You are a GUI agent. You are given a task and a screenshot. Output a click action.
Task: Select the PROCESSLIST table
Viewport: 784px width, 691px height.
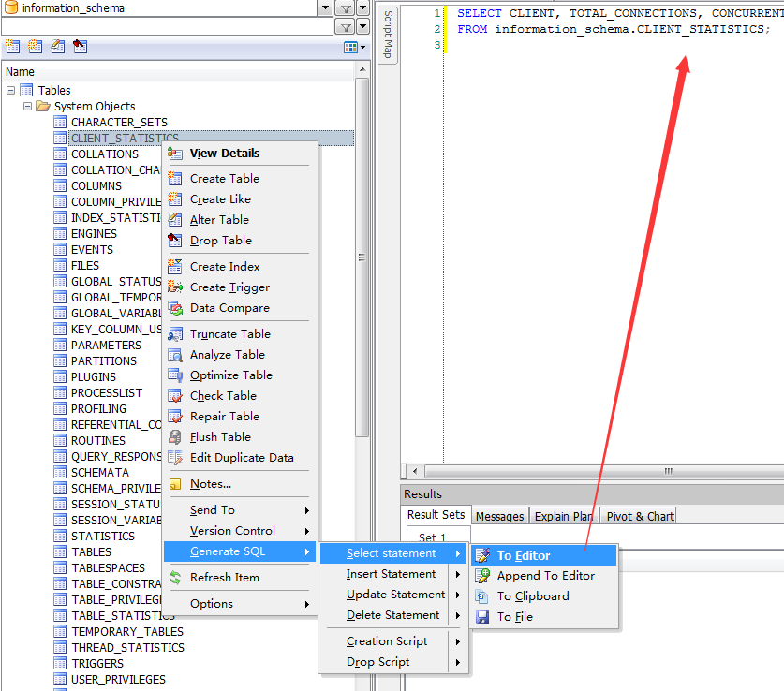(107, 393)
